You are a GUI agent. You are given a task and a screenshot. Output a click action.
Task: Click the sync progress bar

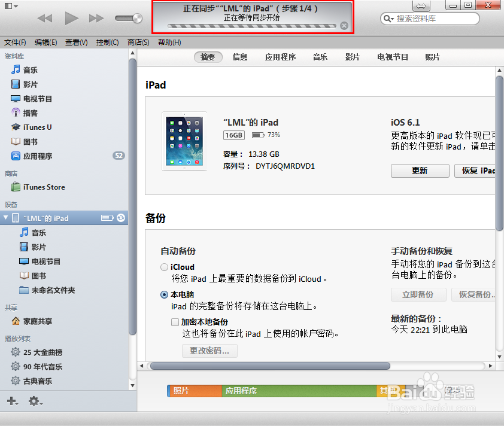[x=251, y=26]
